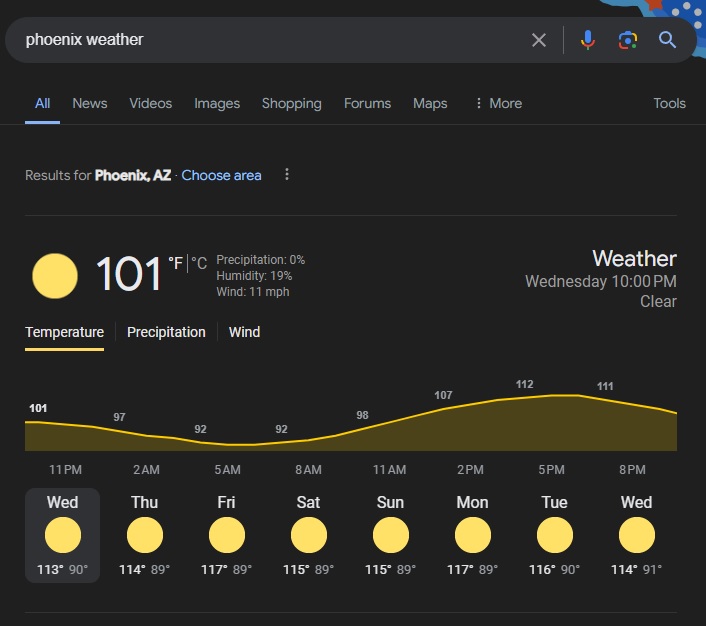Click the 5 PM point on temperature graph

551,396
